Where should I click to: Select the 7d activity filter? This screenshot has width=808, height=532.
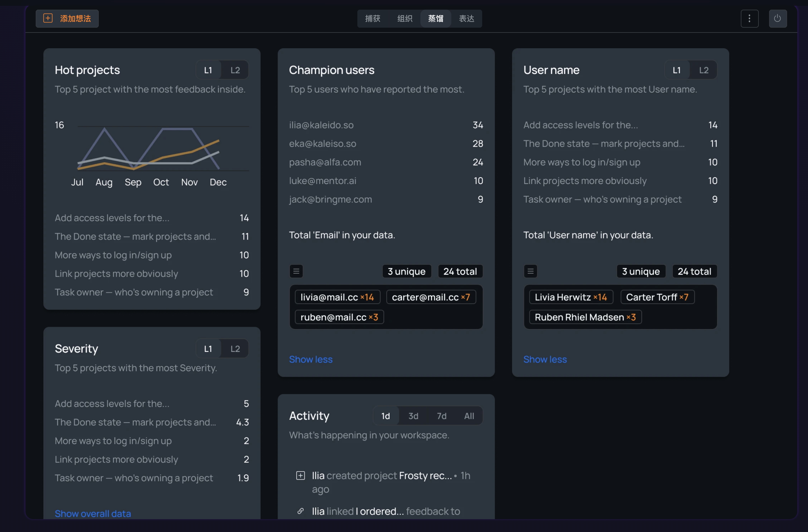click(441, 416)
